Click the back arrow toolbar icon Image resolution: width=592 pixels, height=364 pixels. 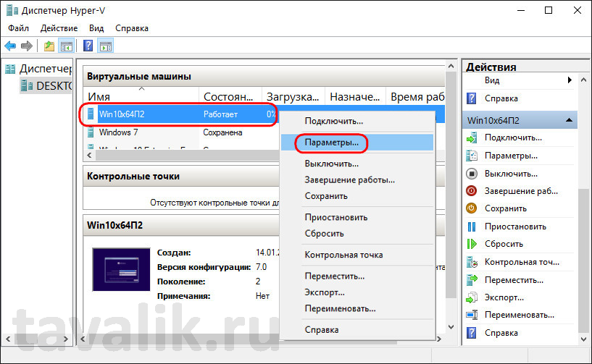[x=10, y=46]
